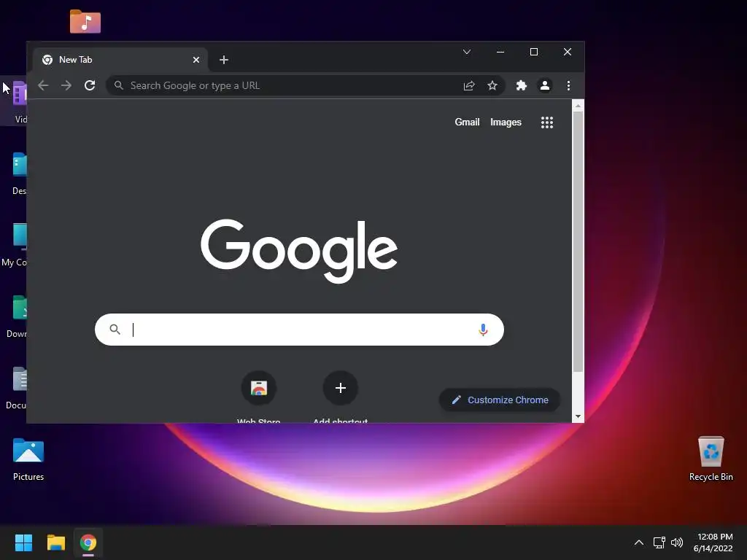Viewport: 747px width, 560px height.
Task: Select the Recycle Bin icon
Action: coord(711,459)
